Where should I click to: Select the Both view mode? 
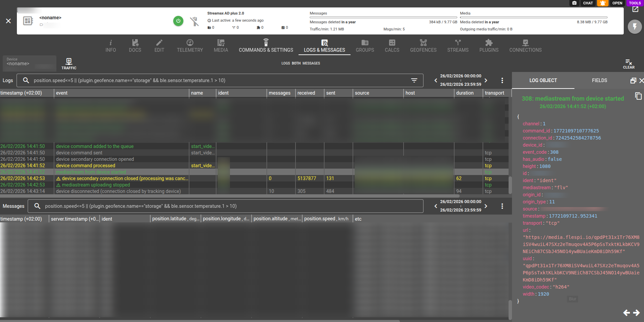tap(296, 64)
